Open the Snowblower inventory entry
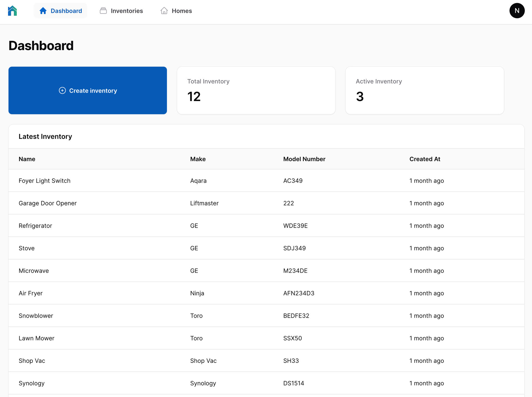 [x=36, y=316]
